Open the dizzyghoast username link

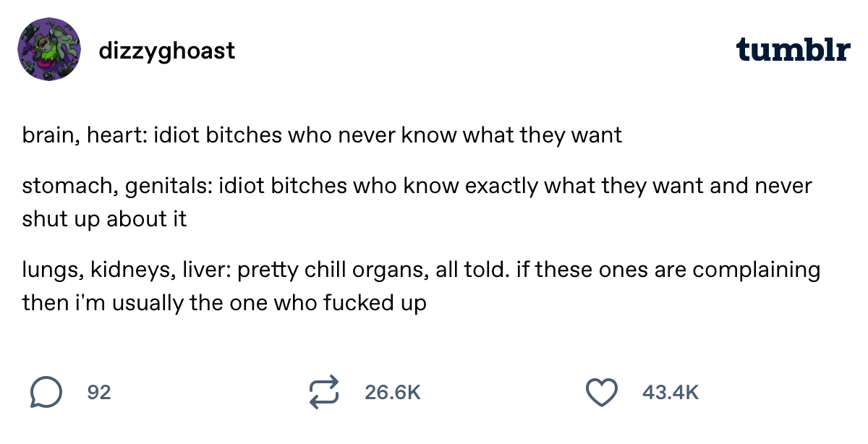[166, 51]
